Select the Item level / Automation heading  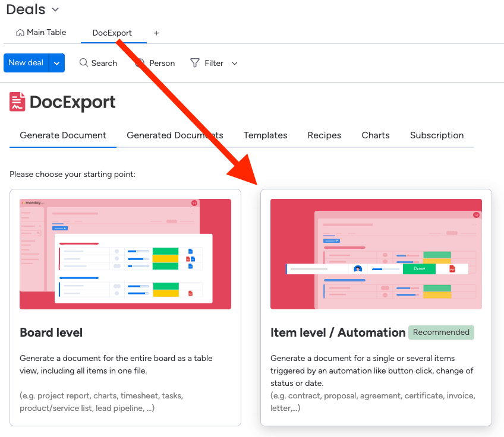coord(338,332)
